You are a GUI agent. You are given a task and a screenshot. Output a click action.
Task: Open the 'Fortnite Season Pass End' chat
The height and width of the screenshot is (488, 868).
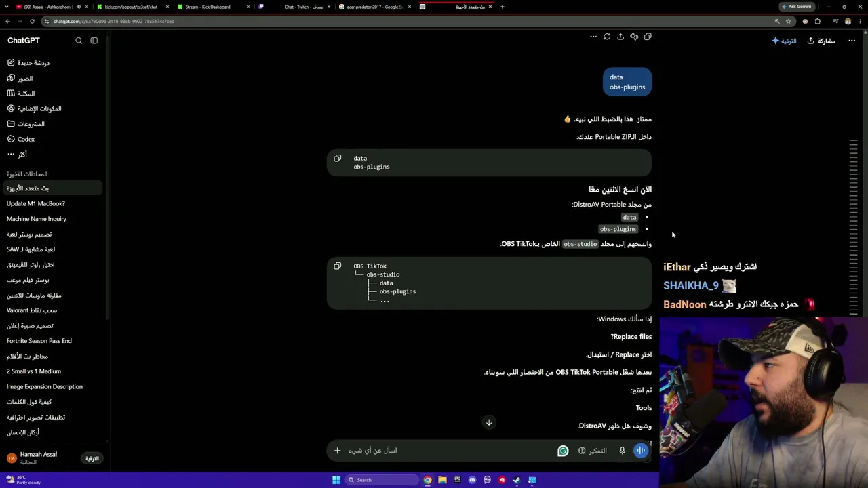(53, 341)
